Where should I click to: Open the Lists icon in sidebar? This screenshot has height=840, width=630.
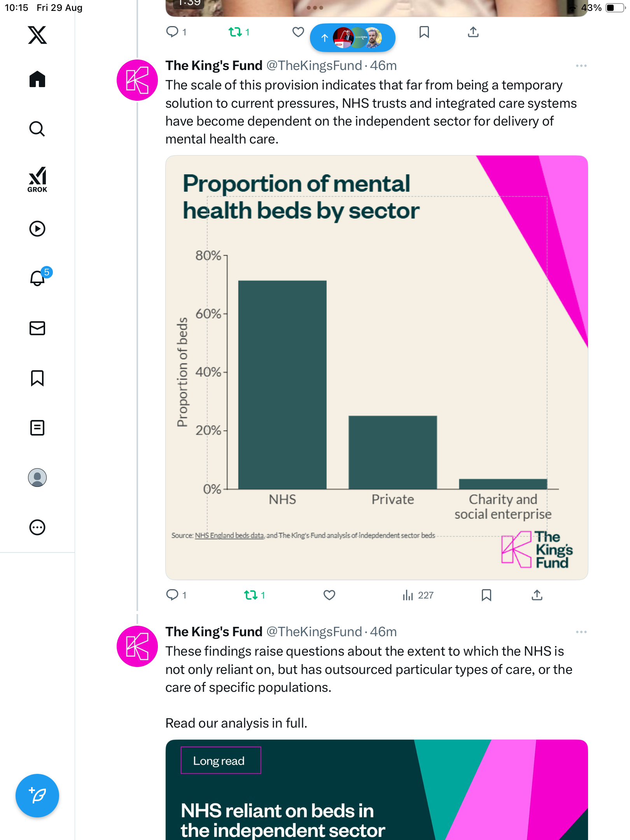pyautogui.click(x=37, y=428)
